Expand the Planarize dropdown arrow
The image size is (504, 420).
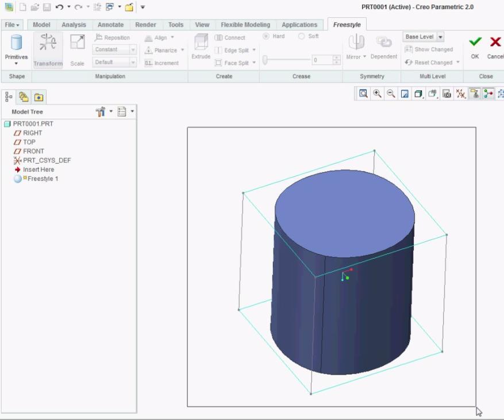182,50
